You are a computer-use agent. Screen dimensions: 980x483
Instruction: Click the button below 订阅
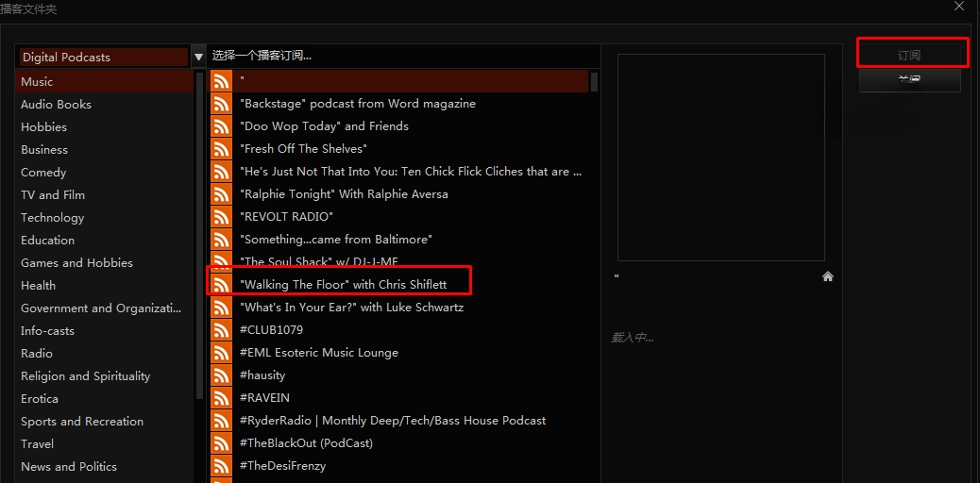[x=909, y=80]
